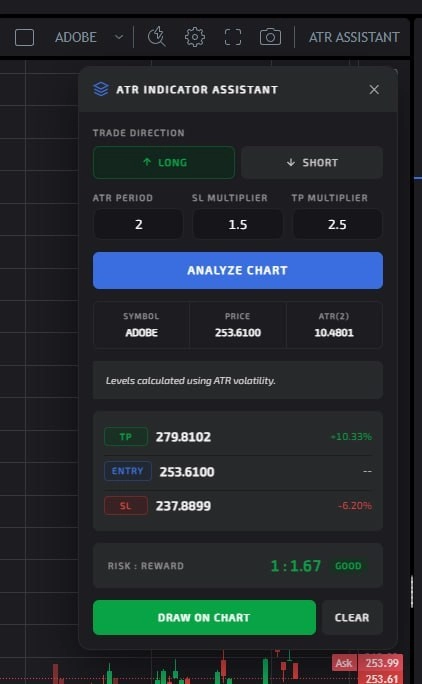Close the ATR Indicator Assistant panel
Screen dimensions: 422x684
click(374, 89)
